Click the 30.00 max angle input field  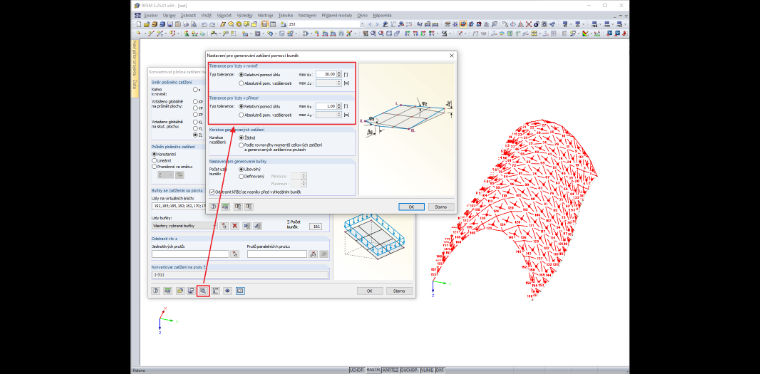click(327, 75)
